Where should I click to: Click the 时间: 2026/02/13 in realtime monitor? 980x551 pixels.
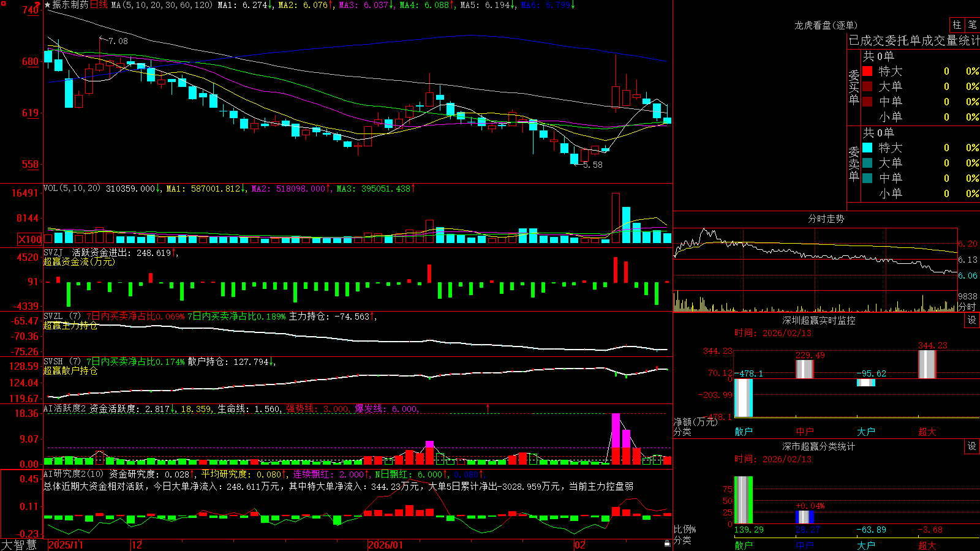773,333
